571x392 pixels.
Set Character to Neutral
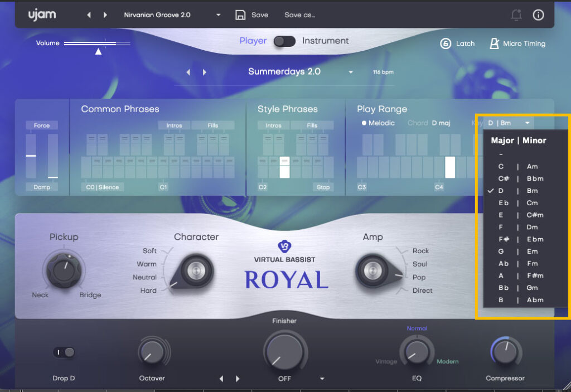[144, 277]
